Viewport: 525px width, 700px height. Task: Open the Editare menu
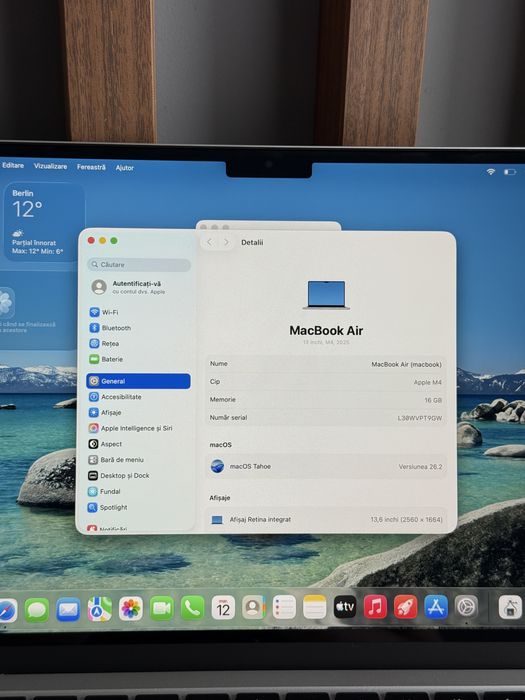pos(13,165)
